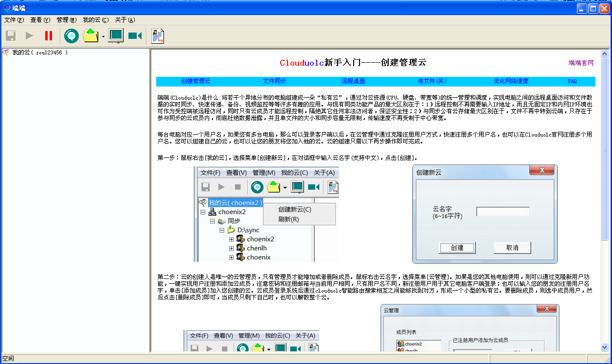The width and height of the screenshot is (612, 364).
Task: Click the heading Clouduolc新手入门----创建管理云
Action: pyautogui.click(x=353, y=63)
